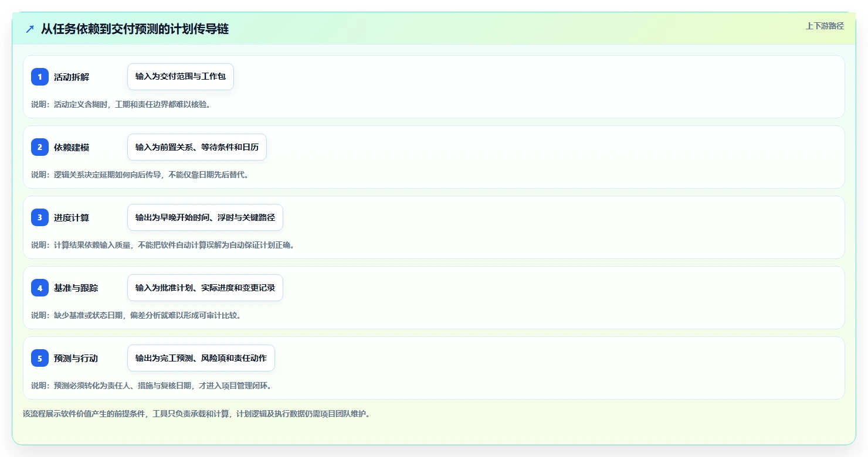This screenshot has height=457, width=868.
Task: Click the footer text 该流程展示软件价值产生的前提条件
Action: tap(196, 414)
